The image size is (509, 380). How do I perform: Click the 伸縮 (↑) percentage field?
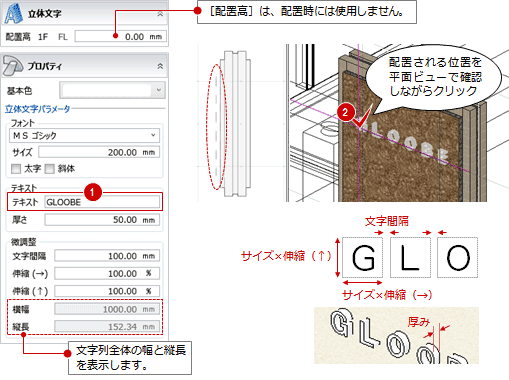(x=107, y=291)
